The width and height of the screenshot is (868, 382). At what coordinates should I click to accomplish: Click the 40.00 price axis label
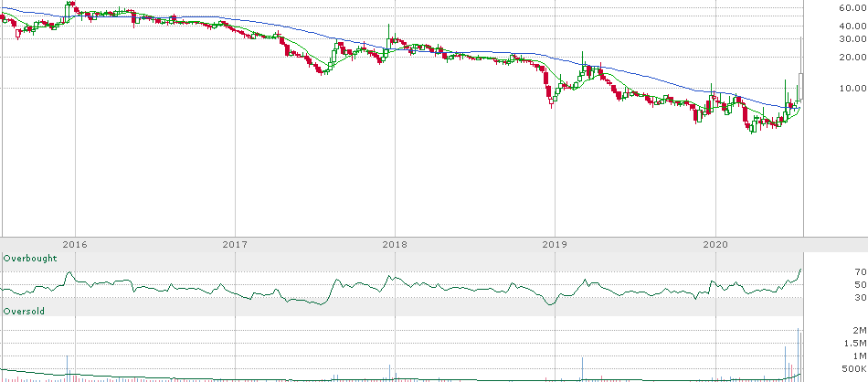[x=852, y=26]
